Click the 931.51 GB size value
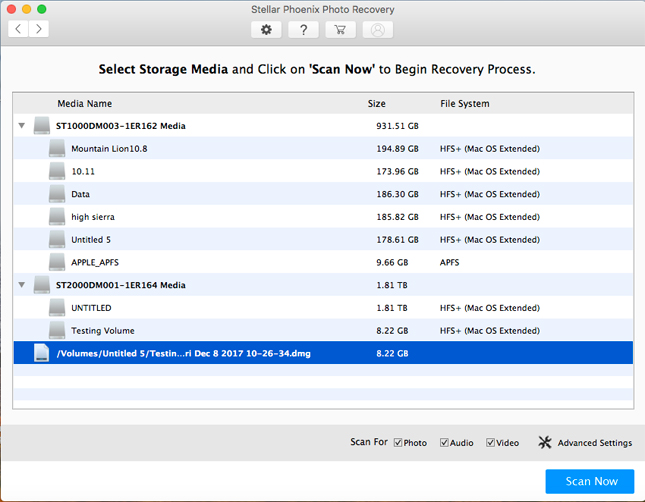 click(397, 126)
